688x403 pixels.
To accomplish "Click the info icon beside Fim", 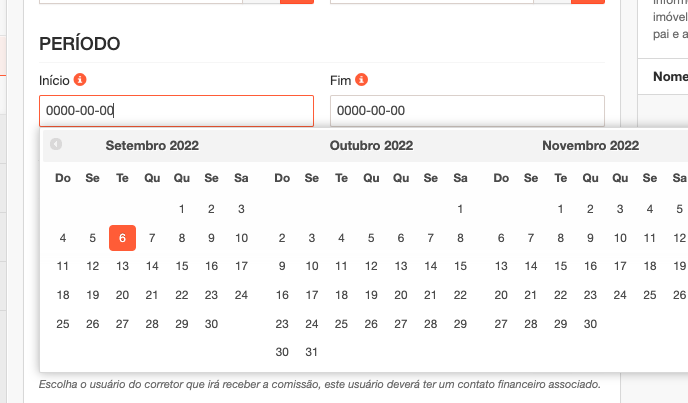I will click(362, 80).
